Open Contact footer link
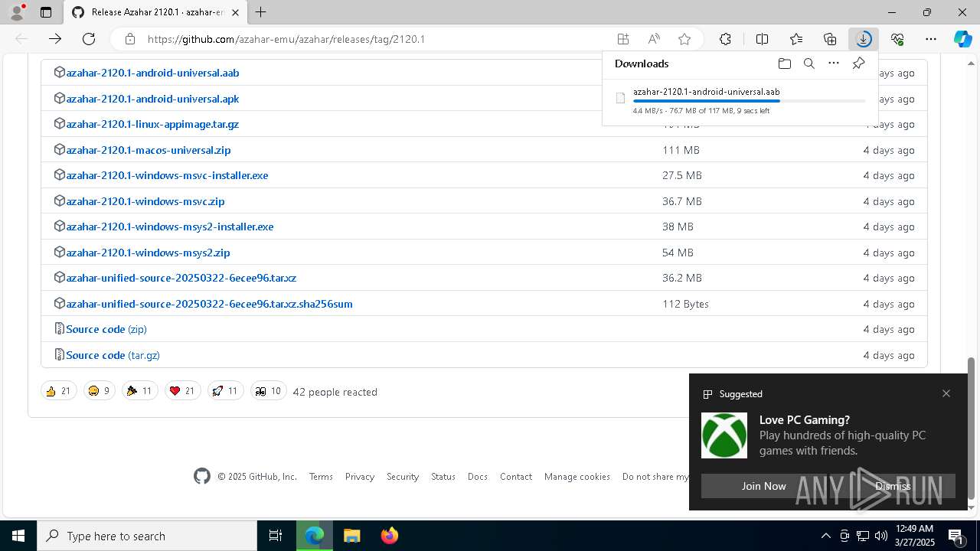This screenshot has height=551, width=980. click(516, 476)
